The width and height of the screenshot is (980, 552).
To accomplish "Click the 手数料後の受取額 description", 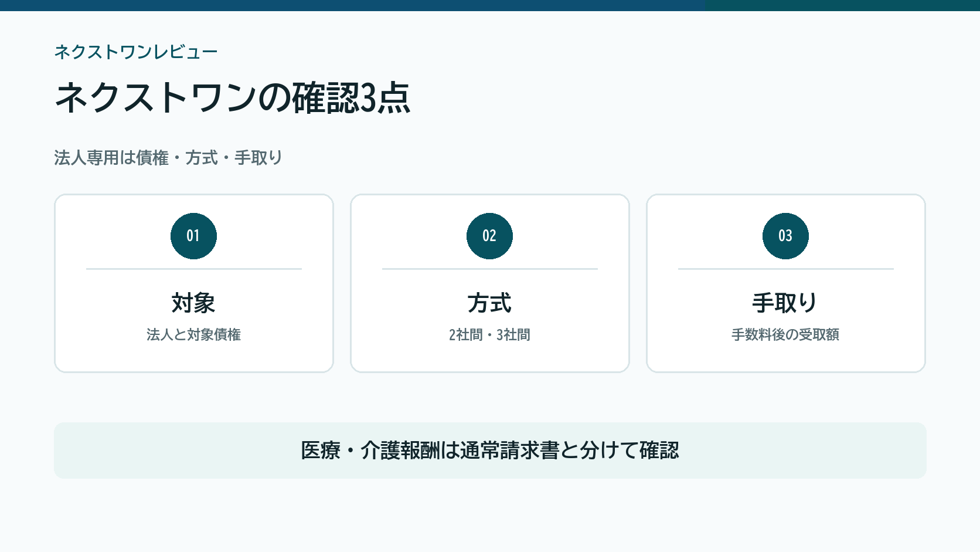I will [x=785, y=334].
